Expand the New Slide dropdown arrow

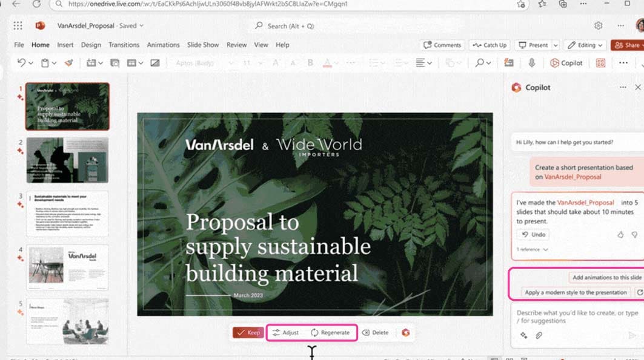(100, 63)
